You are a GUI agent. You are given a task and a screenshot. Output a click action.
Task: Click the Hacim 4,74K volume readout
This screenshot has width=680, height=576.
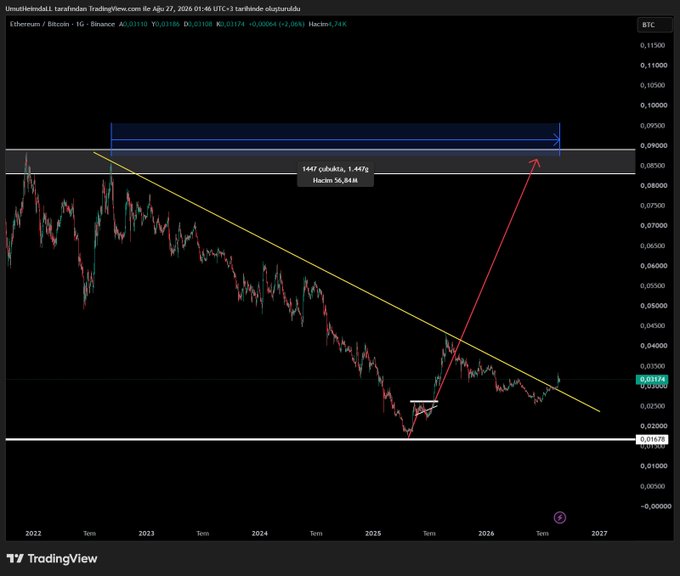click(327, 24)
